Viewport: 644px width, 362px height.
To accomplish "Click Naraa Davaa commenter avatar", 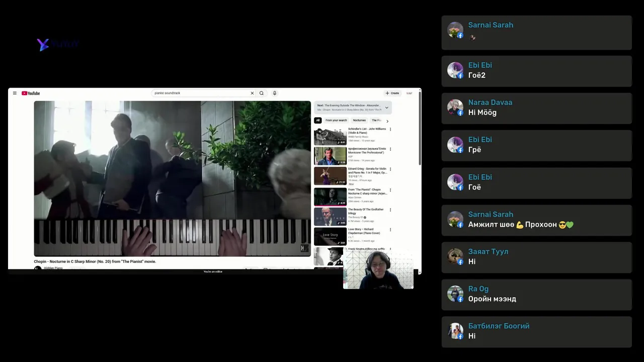I will tap(455, 108).
